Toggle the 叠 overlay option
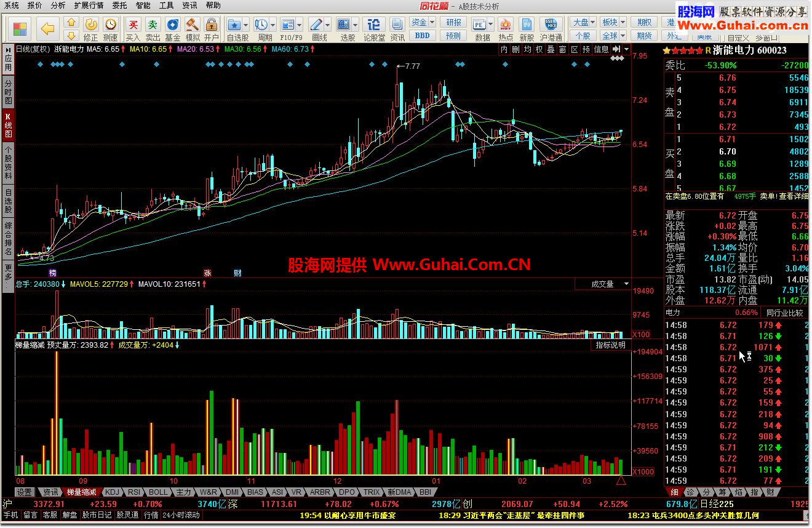Screen dimensions: 812x528 [x=551, y=49]
